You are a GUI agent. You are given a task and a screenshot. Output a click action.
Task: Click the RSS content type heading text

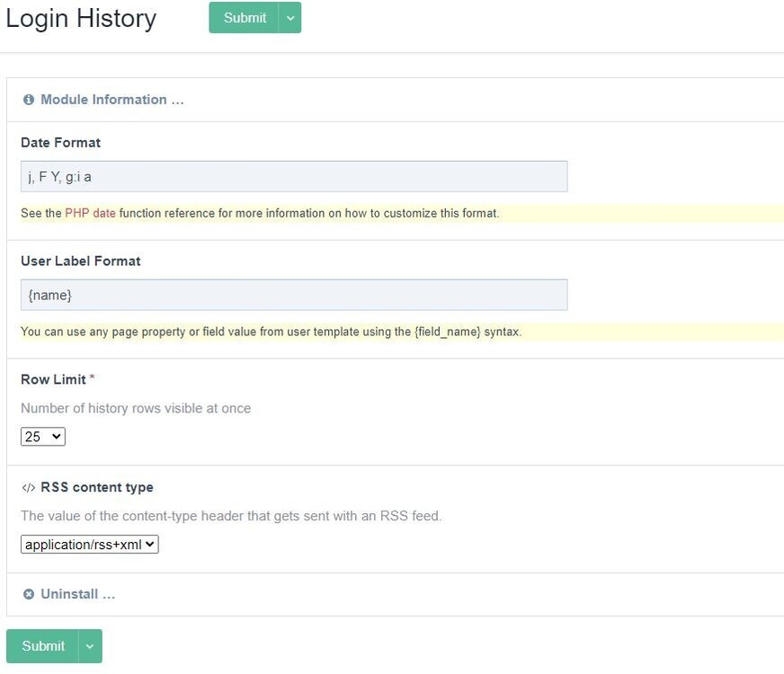pyautogui.click(x=97, y=488)
